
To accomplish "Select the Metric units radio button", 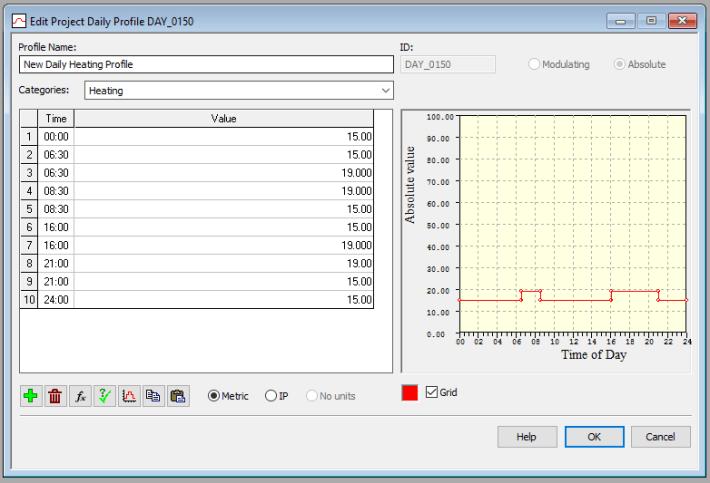I will point(214,396).
